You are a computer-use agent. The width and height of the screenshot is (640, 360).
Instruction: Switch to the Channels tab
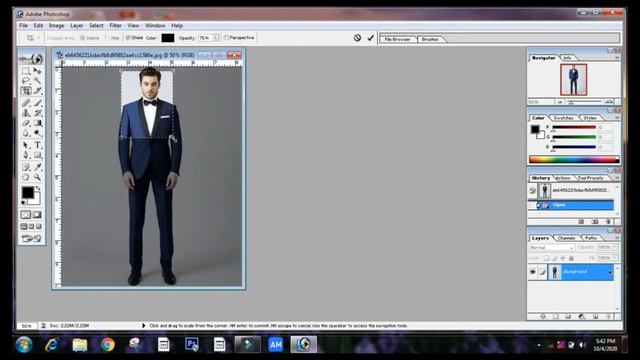(x=567, y=238)
